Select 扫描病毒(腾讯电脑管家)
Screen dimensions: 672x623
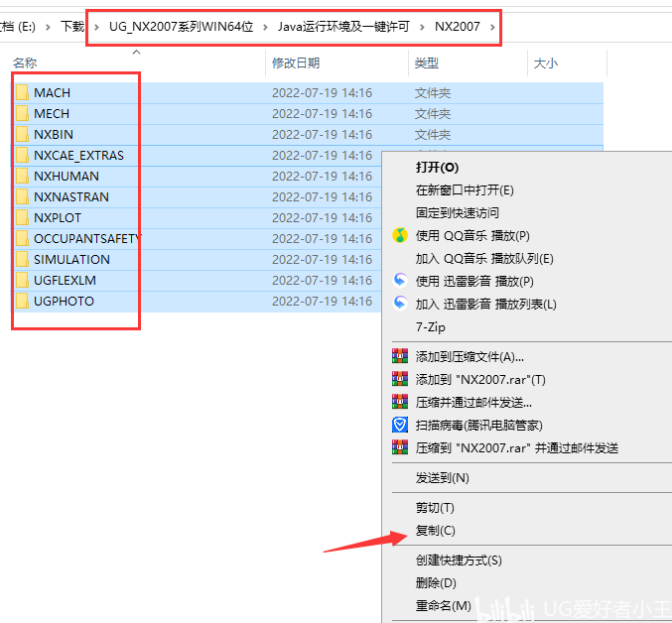pos(478,426)
